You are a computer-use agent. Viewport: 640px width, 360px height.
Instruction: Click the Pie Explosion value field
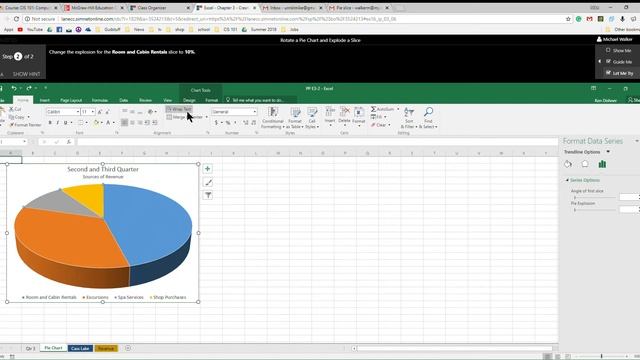[629, 209]
